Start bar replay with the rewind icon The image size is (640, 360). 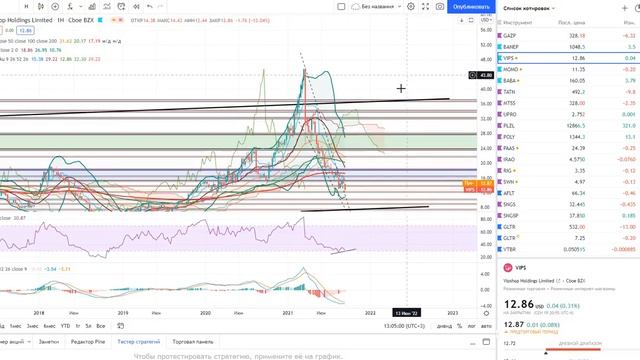point(136,7)
